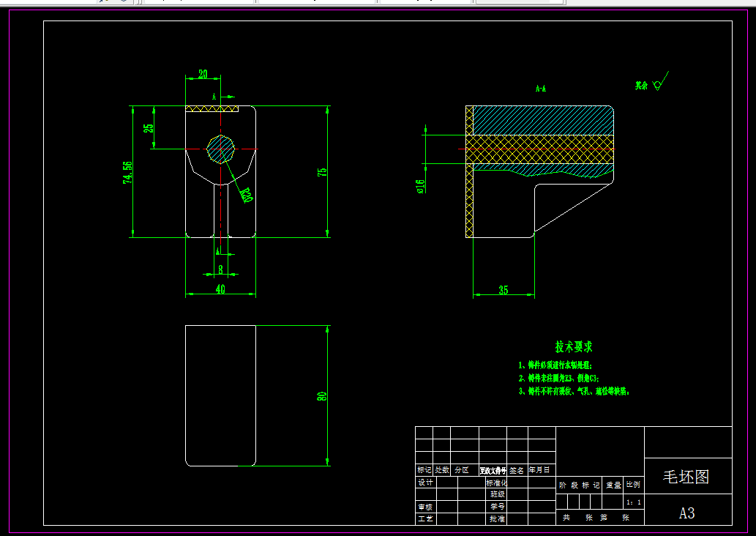The height and width of the screenshot is (536, 756).
Task: Select the 工艺 row label
Action: (425, 518)
